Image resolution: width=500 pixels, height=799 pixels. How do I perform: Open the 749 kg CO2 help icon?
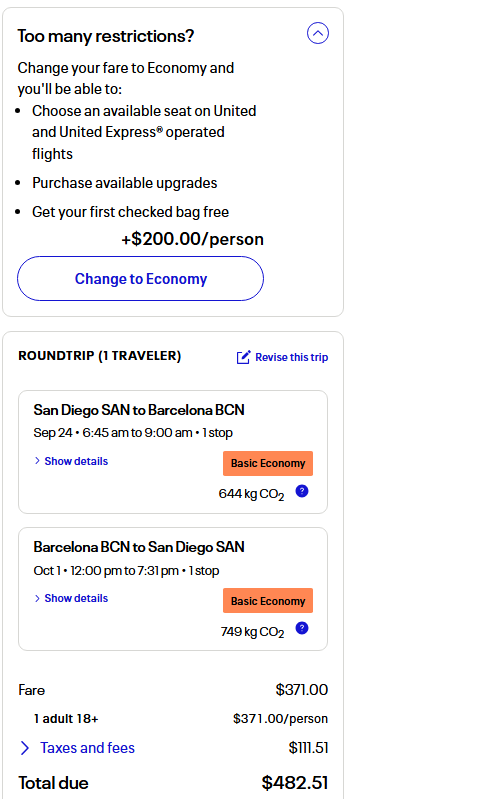click(302, 628)
